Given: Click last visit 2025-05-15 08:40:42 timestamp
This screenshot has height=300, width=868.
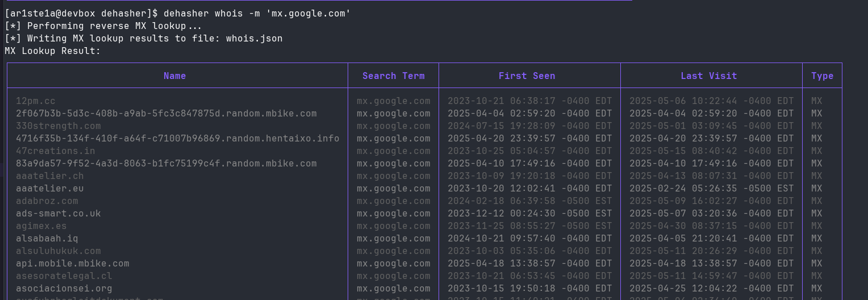Looking at the screenshot, I should 711,151.
